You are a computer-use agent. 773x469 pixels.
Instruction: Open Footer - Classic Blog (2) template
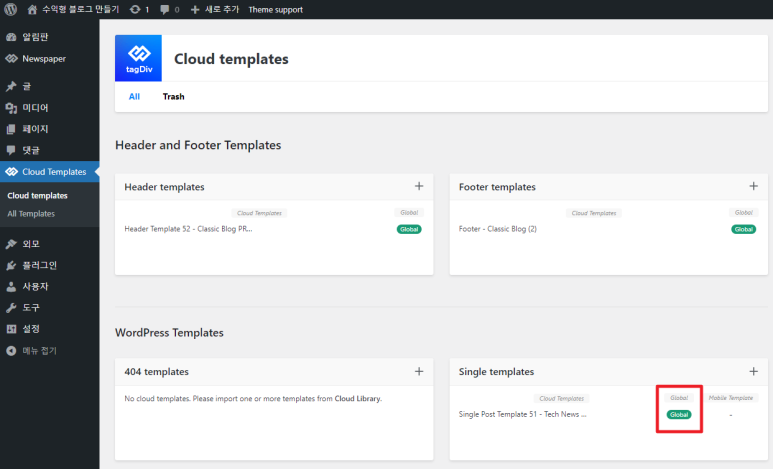497,229
